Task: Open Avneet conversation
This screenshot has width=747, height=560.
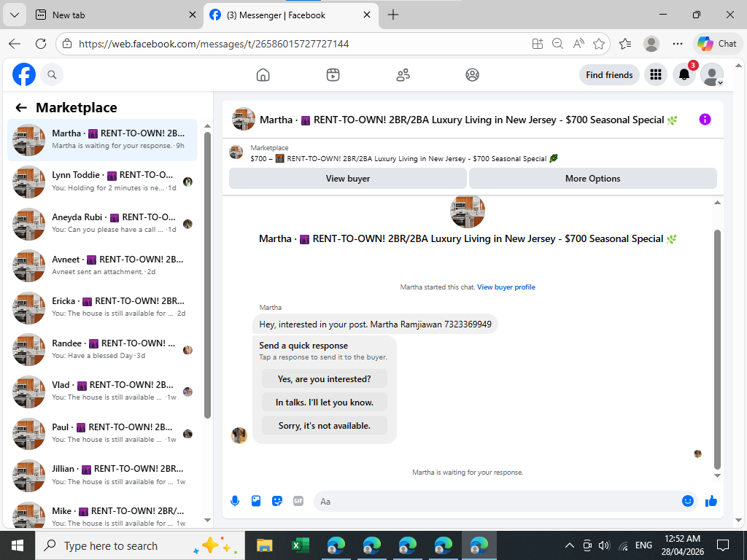Action: pyautogui.click(x=102, y=265)
